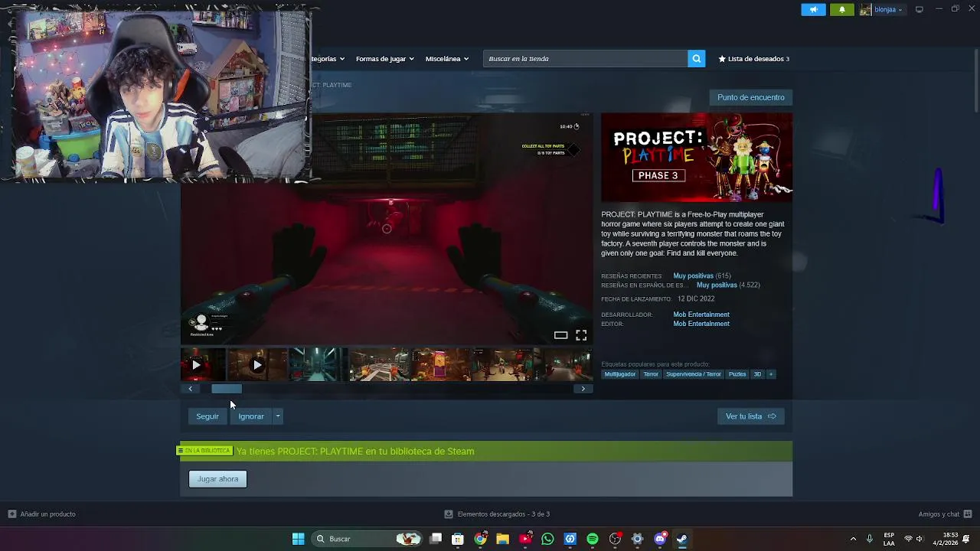The width and height of the screenshot is (980, 551).
Task: Click Ver tu lista button
Action: tap(750, 416)
